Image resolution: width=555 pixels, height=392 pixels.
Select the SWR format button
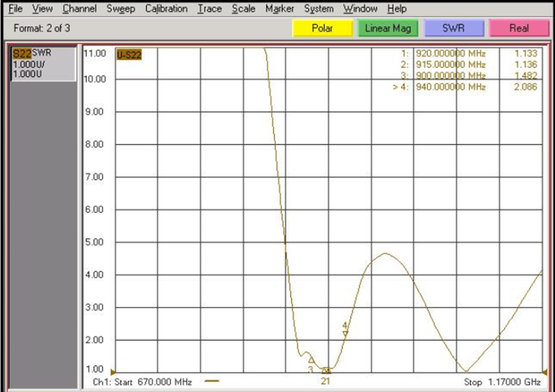pos(453,28)
